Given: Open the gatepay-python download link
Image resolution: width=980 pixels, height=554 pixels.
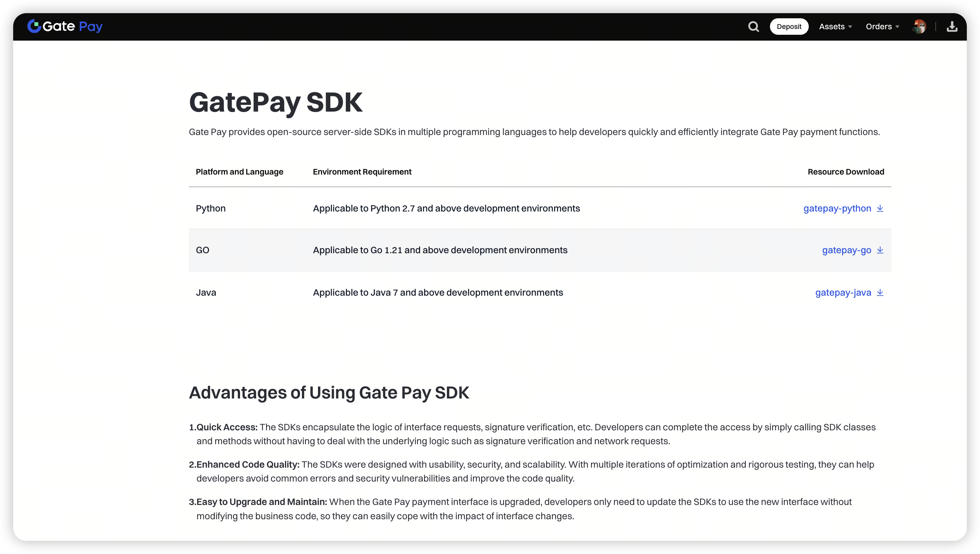Looking at the screenshot, I should [837, 208].
